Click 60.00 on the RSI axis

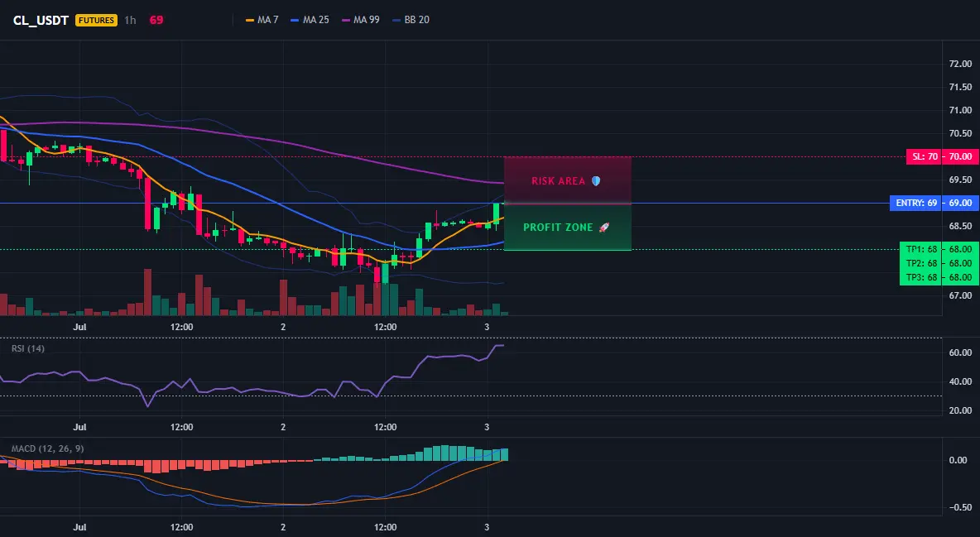961,352
